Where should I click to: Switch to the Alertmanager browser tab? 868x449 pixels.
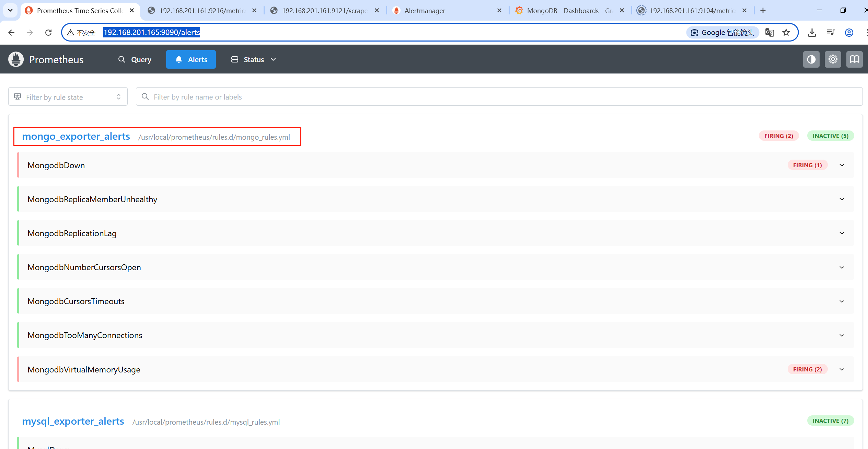point(425,11)
